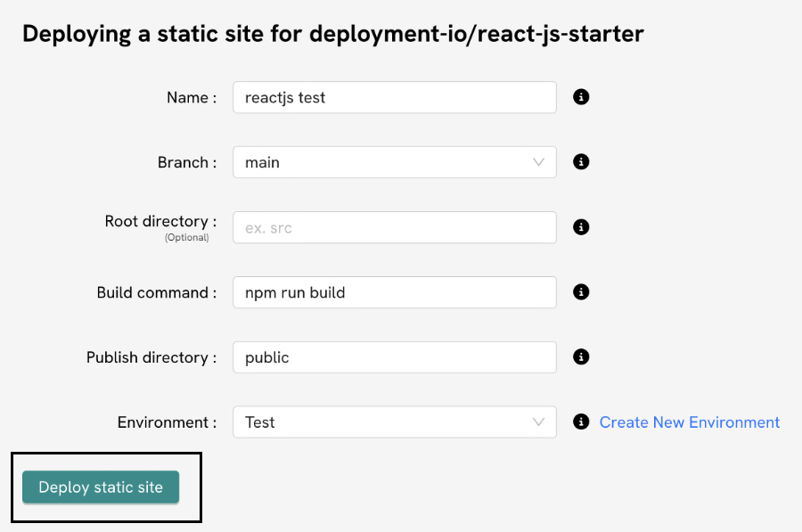The width and height of the screenshot is (802, 532).
Task: Click the (Optional) label under Root directory
Action: (187, 237)
